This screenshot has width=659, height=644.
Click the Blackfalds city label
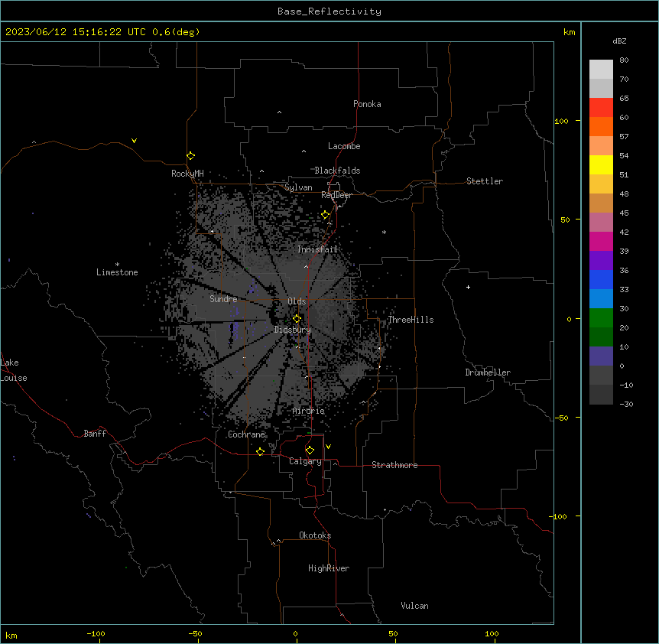(x=337, y=171)
